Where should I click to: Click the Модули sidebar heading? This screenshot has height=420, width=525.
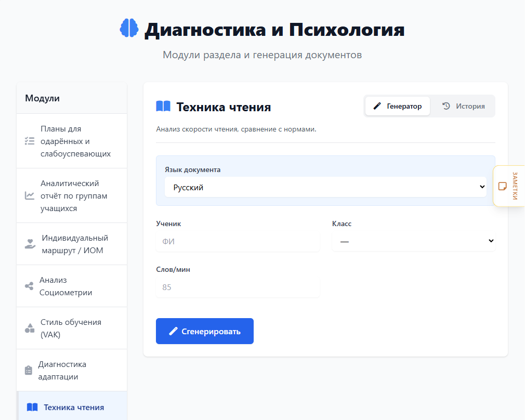pos(42,98)
